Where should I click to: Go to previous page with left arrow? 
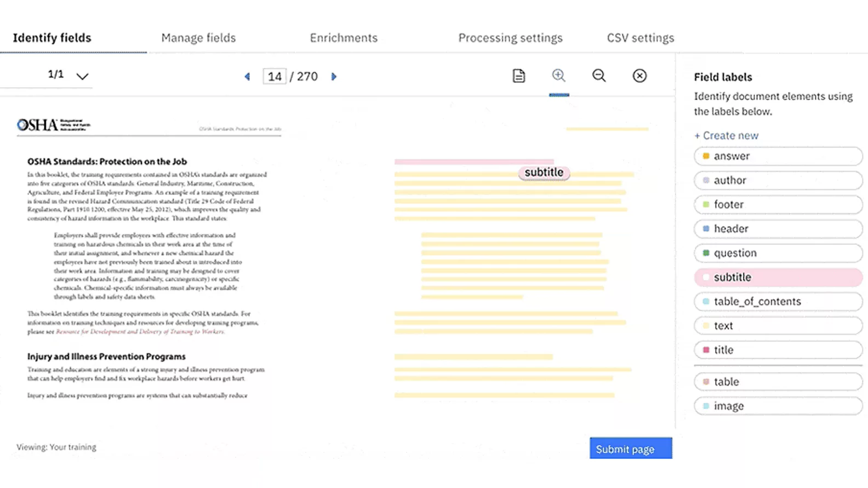pyautogui.click(x=247, y=77)
